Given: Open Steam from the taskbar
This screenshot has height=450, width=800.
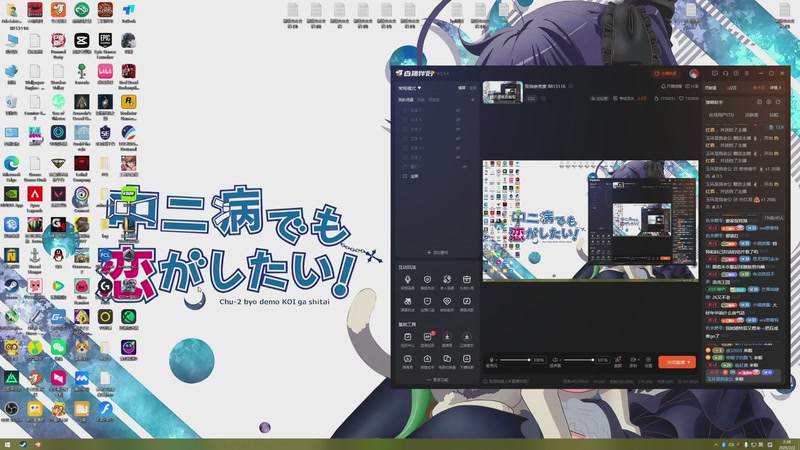Looking at the screenshot, I should tap(23, 445).
